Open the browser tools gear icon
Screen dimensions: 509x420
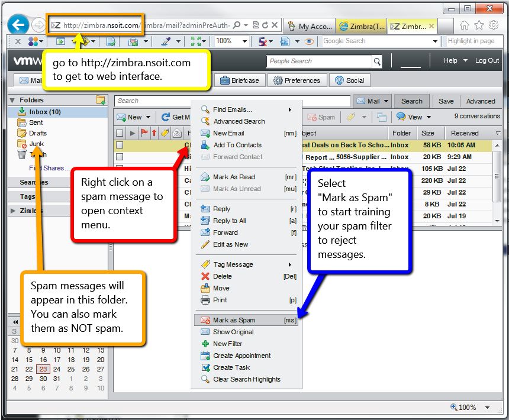coord(494,25)
